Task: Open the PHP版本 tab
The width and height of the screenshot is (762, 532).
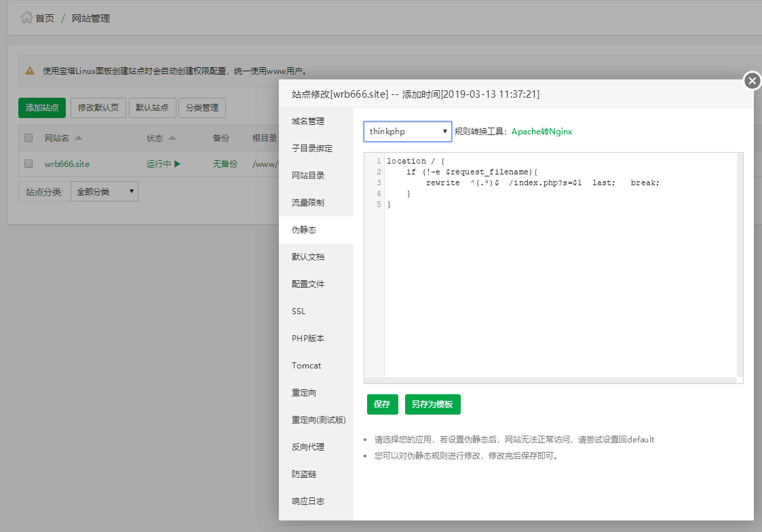Action: (x=316, y=339)
